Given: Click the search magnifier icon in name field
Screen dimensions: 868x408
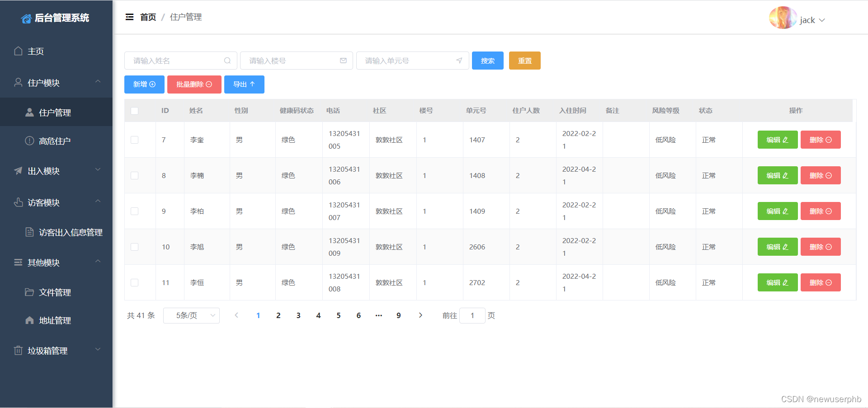Looking at the screenshot, I should tap(227, 61).
